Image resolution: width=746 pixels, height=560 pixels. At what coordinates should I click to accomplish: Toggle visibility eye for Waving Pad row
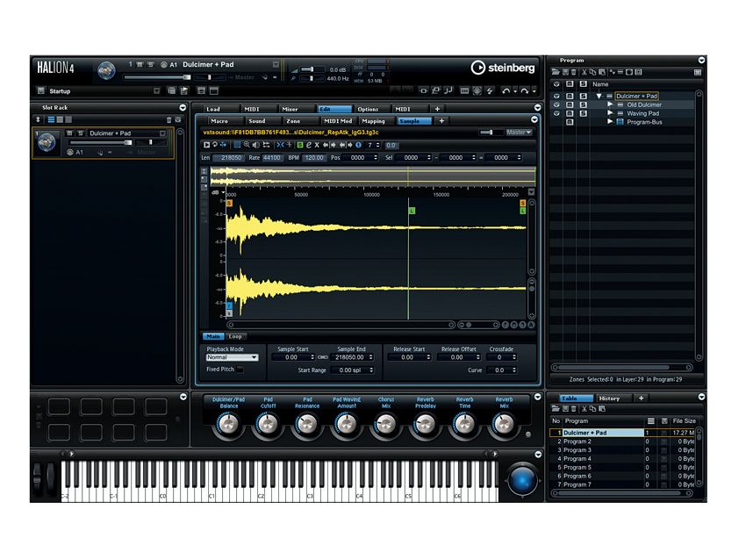click(x=556, y=113)
